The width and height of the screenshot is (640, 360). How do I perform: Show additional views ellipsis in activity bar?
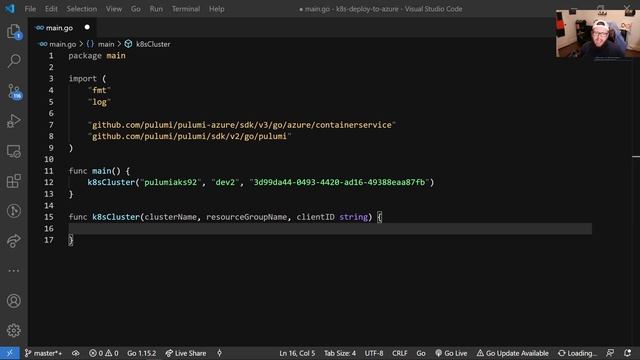pyautogui.click(x=13, y=271)
